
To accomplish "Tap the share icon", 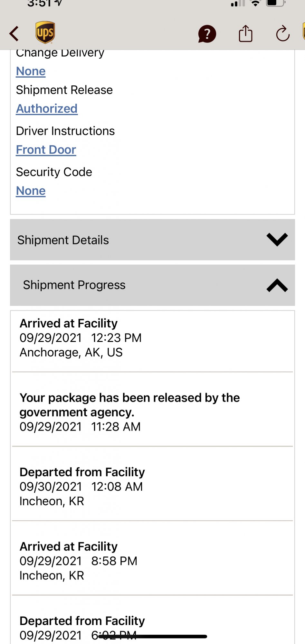I will [x=245, y=34].
